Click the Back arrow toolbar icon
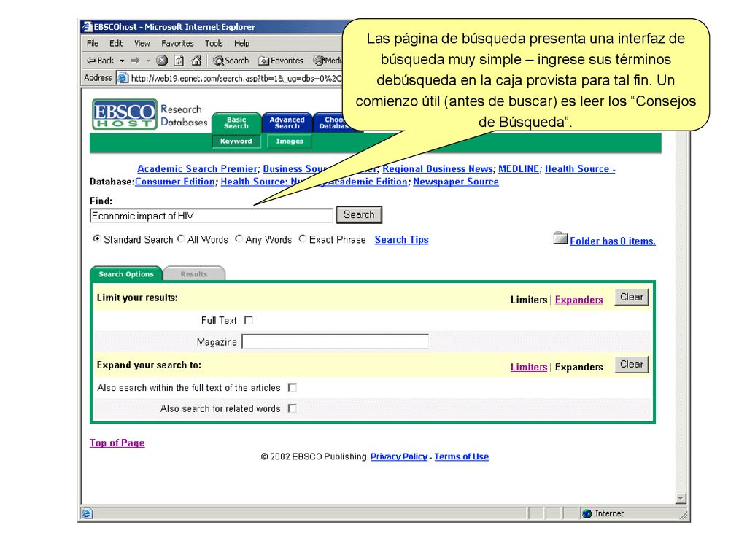 pyautogui.click(x=91, y=61)
